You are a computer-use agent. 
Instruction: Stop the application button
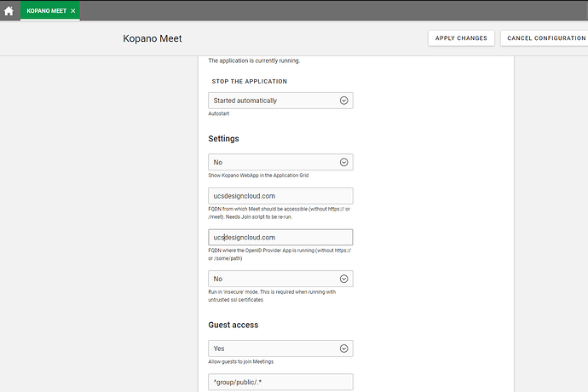click(250, 82)
